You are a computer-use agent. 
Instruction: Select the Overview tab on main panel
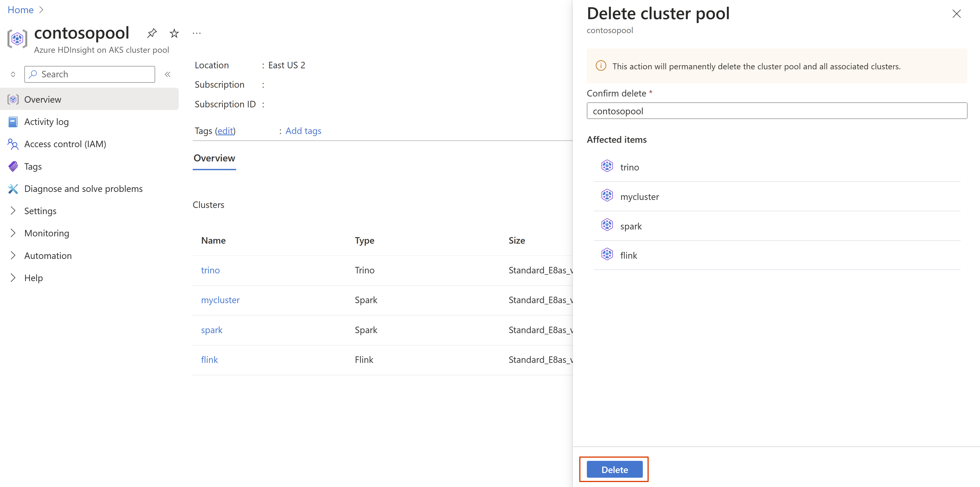click(214, 157)
